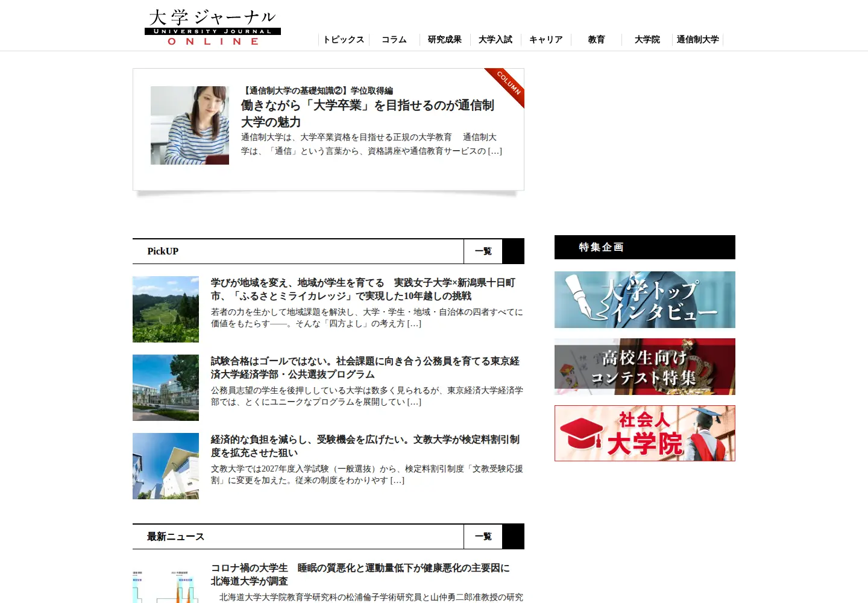This screenshot has width=868, height=603.
Task: Open the 社会人大学院 banner
Action: (645, 434)
